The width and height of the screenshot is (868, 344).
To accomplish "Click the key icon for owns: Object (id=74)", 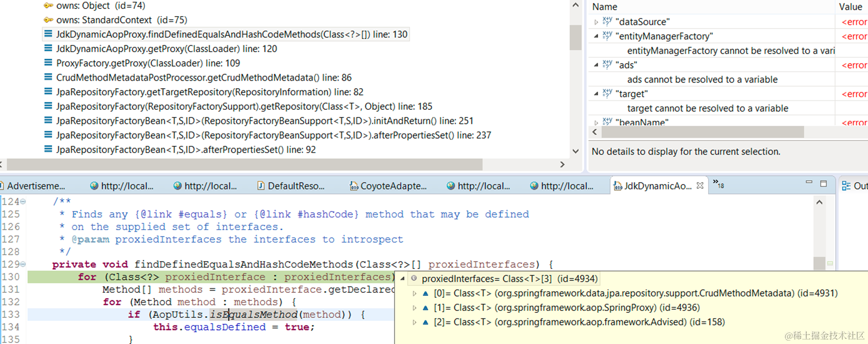I will 48,6.
